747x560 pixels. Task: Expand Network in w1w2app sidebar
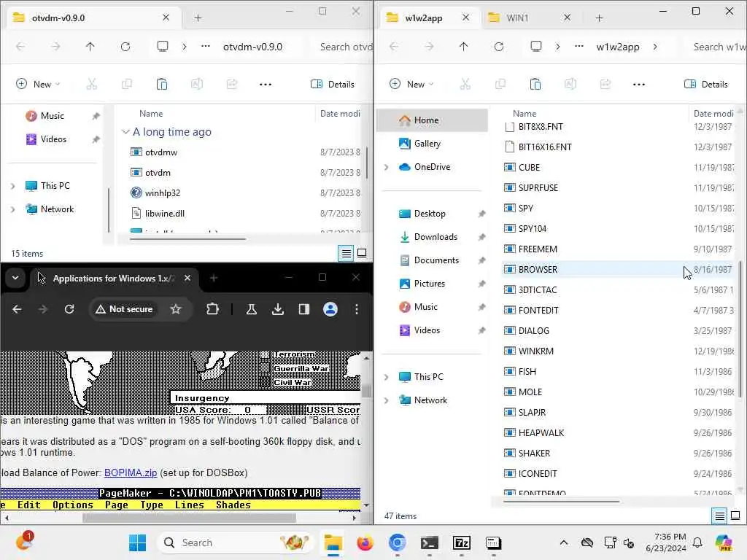click(387, 400)
